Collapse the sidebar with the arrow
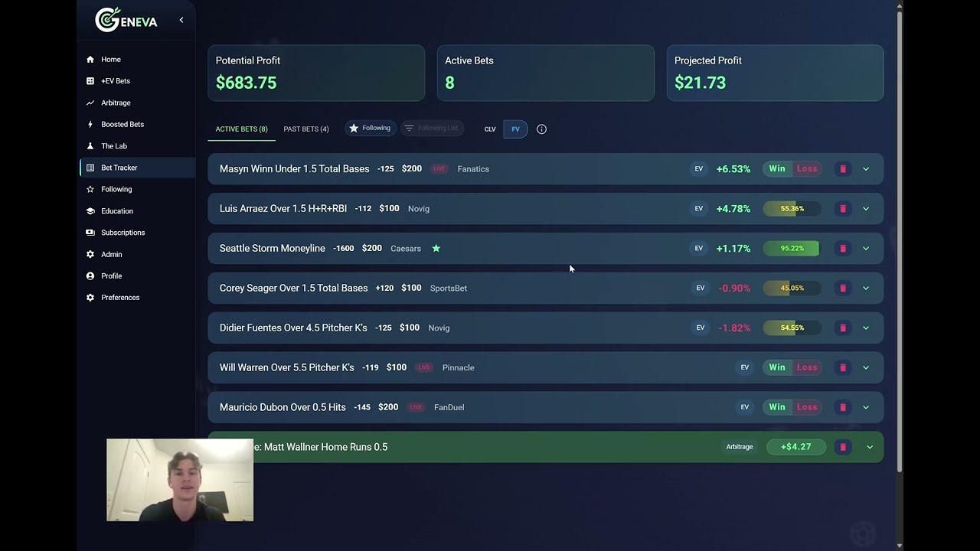Viewport: 980px width, 551px height. (x=181, y=20)
